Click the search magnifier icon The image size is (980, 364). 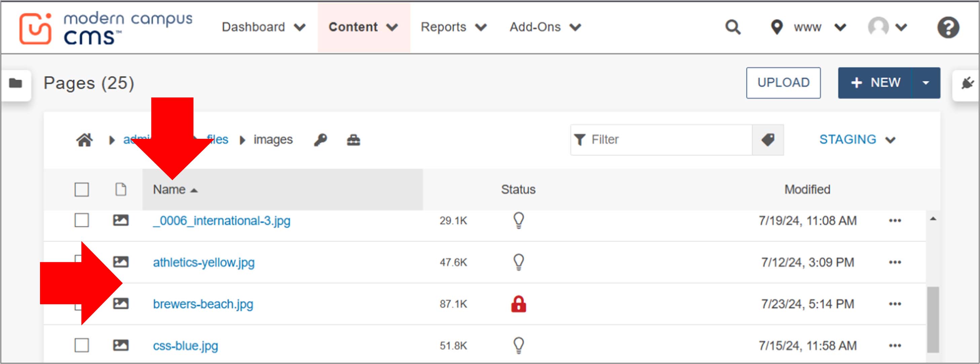pos(732,27)
